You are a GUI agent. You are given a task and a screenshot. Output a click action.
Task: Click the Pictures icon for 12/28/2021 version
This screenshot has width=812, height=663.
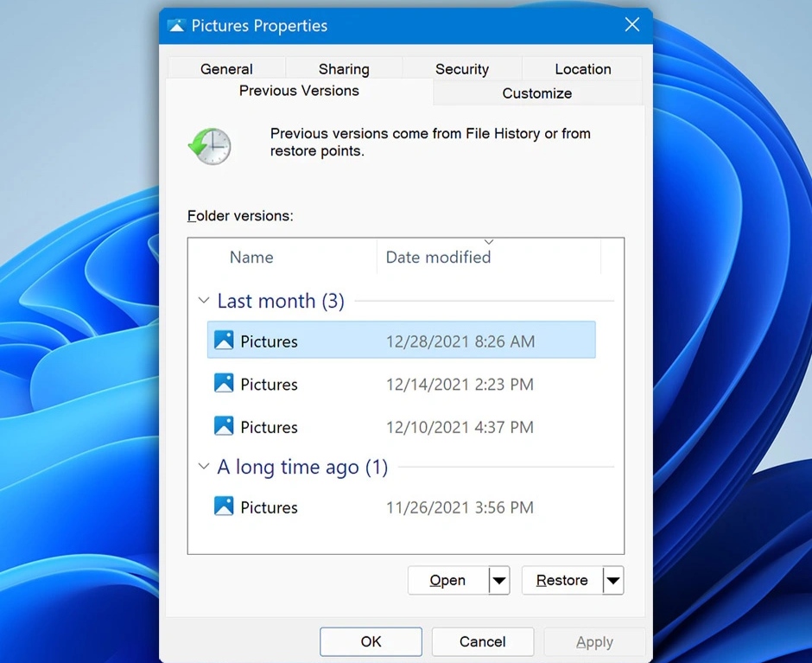point(224,341)
